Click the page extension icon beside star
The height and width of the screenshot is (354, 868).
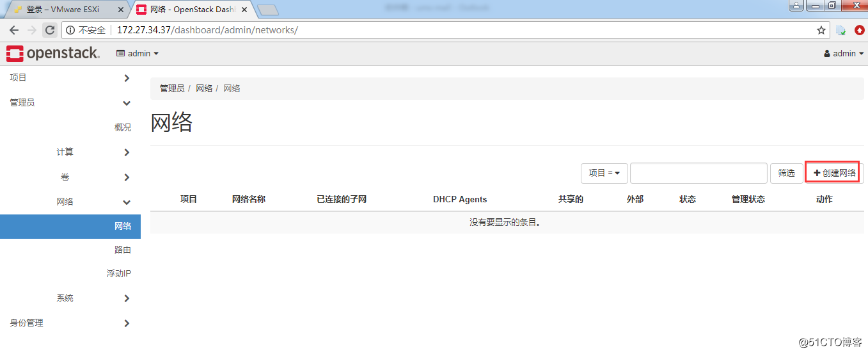tap(840, 30)
